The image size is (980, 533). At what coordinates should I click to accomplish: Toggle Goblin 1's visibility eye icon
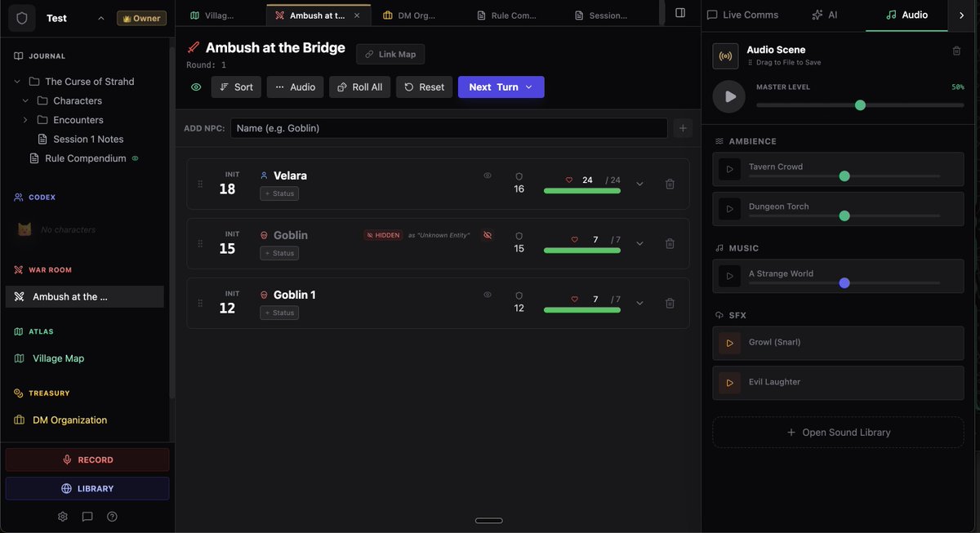coord(488,295)
